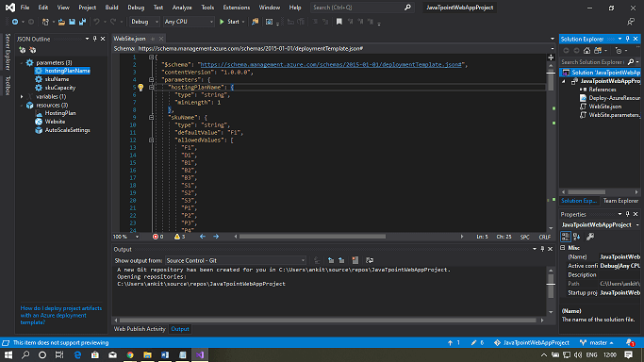This screenshot has width=644, height=362.
Task: Open the File menu
Action: (25, 8)
